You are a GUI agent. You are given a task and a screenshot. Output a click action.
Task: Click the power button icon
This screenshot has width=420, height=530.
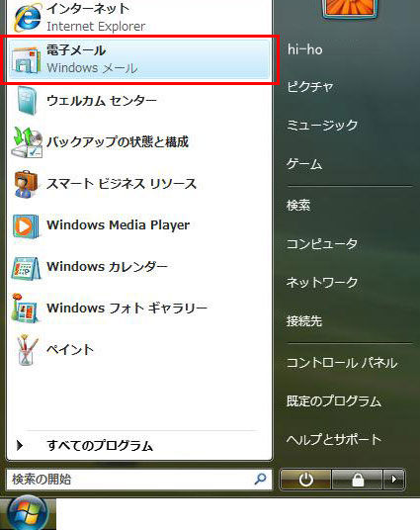pos(305,479)
